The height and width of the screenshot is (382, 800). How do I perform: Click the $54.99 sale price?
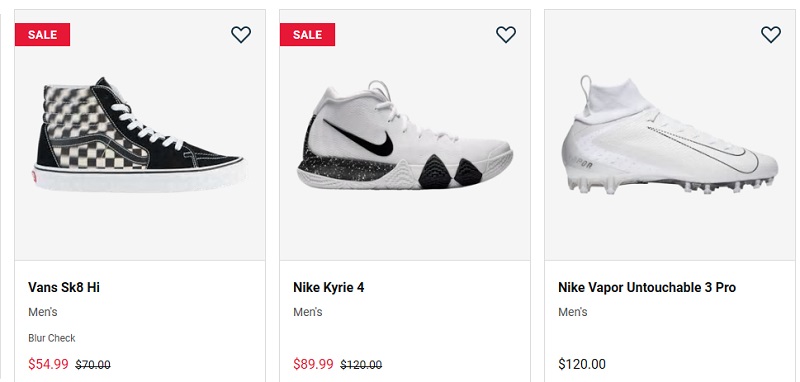click(48, 364)
